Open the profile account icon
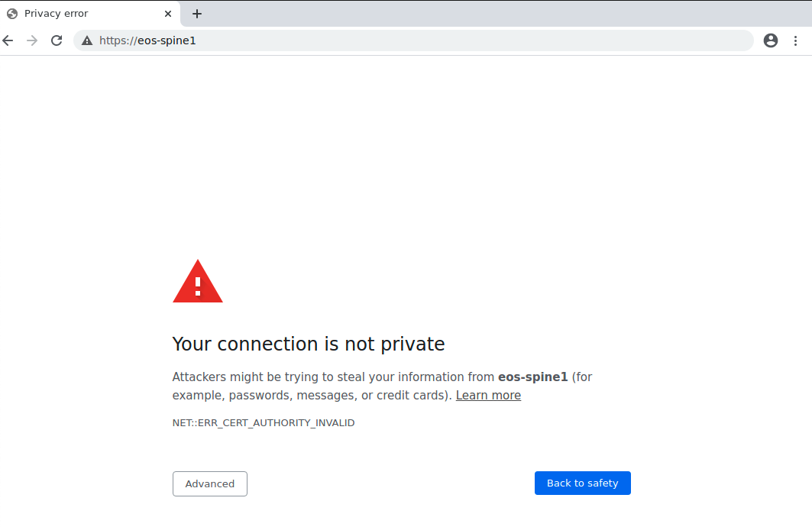Viewport: 812px width, 527px height. point(771,40)
